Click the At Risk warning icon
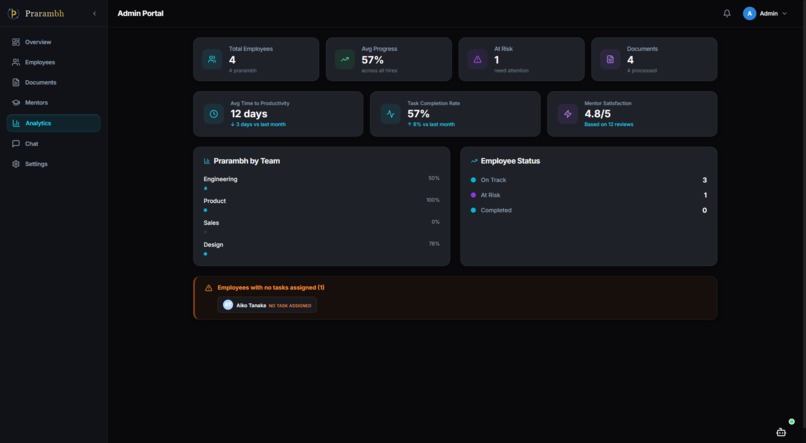806x443 pixels. pos(477,59)
